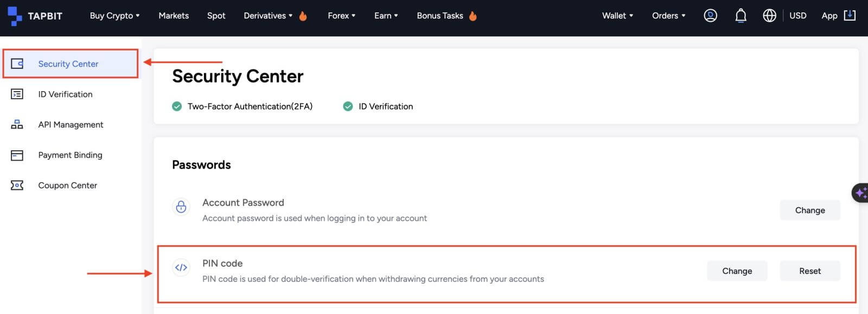Expand the Orders dropdown
This screenshot has height=314, width=868.
click(668, 16)
